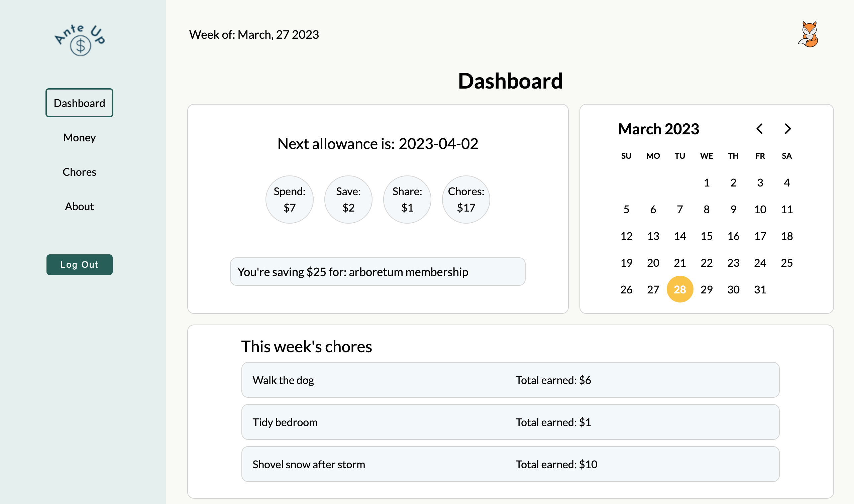The height and width of the screenshot is (504, 854).
Task: Navigate to Chores page
Action: (80, 172)
